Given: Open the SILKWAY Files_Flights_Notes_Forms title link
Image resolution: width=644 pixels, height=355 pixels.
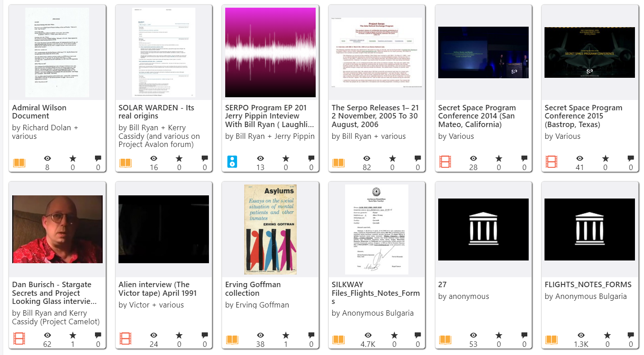Looking at the screenshot, I should [376, 293].
